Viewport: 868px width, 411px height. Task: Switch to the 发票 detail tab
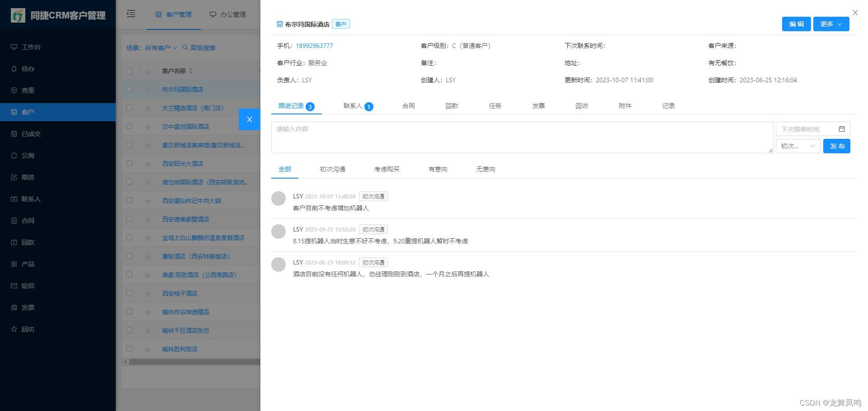tap(538, 106)
